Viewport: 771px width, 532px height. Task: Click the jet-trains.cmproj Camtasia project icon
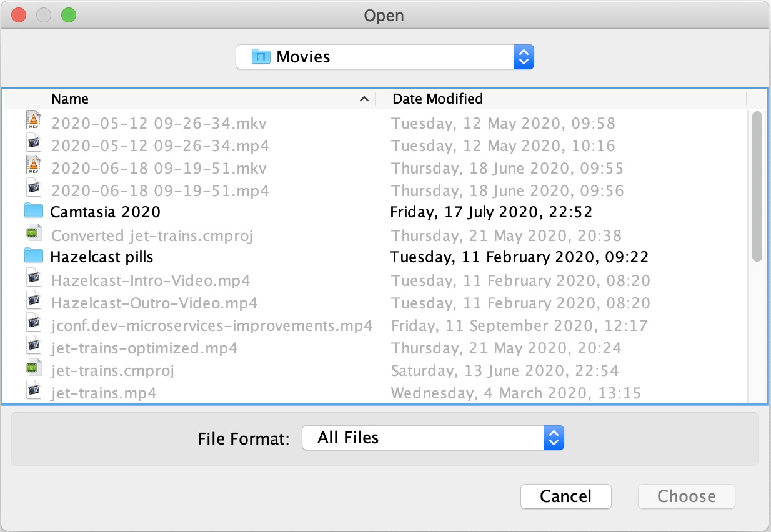coord(34,370)
